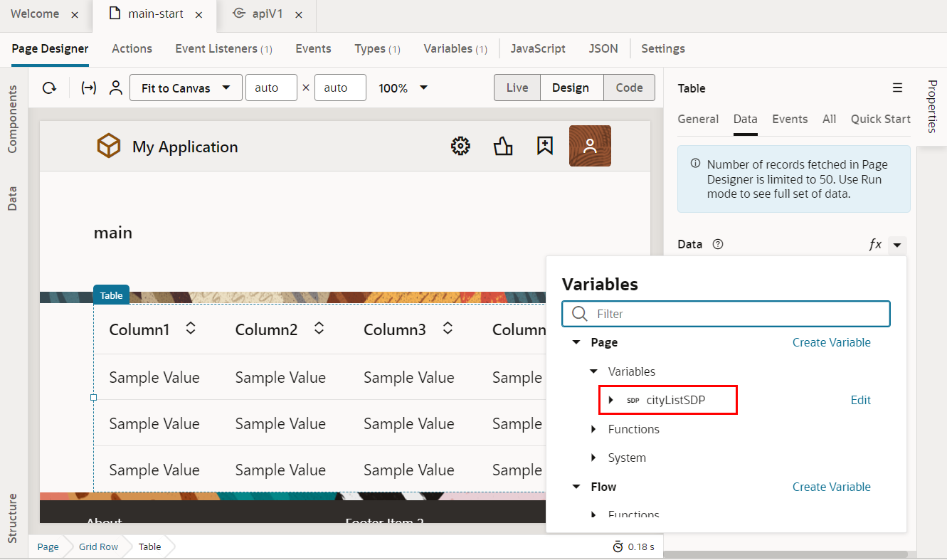
Task: Expand the cityListSDP variable node
Action: click(x=610, y=400)
